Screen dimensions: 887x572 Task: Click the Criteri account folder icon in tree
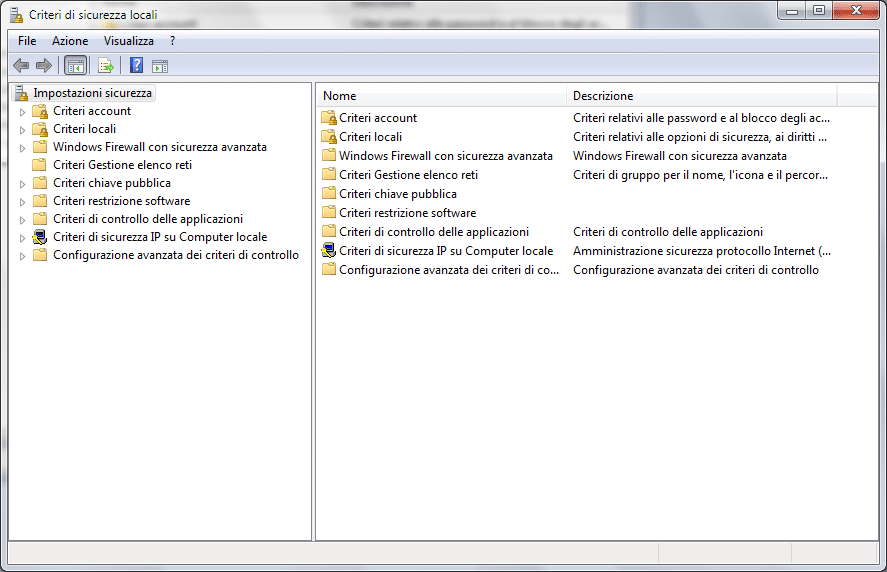point(40,111)
